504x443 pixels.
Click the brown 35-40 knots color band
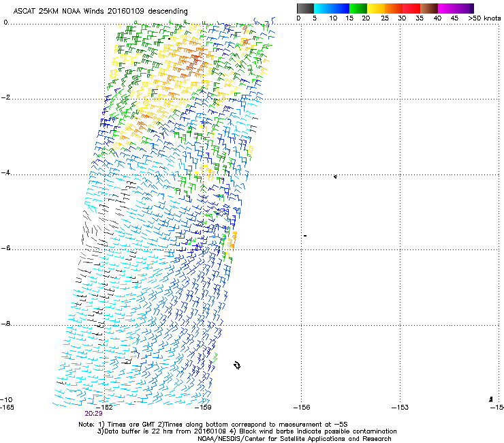[429, 8]
